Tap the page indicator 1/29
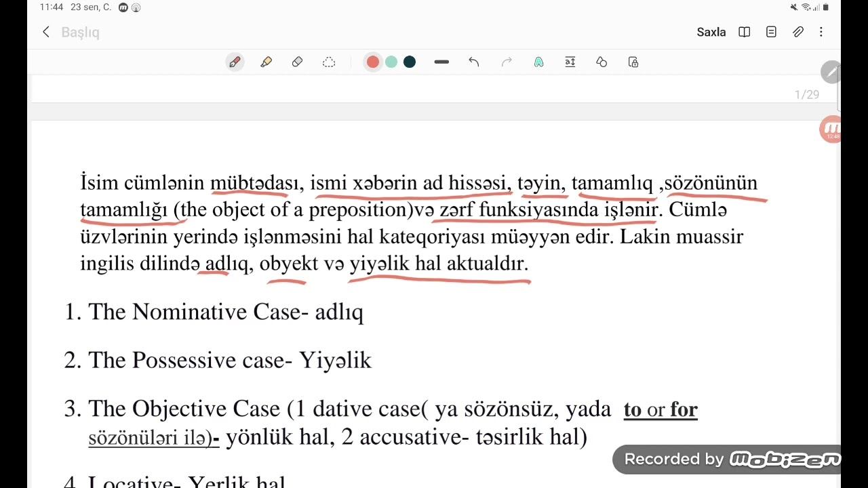 click(807, 95)
